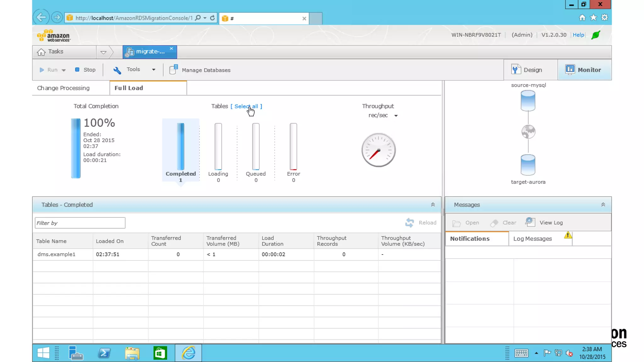Switch to the Log Messages tab
This screenshot has width=644, height=362.
coord(532,239)
